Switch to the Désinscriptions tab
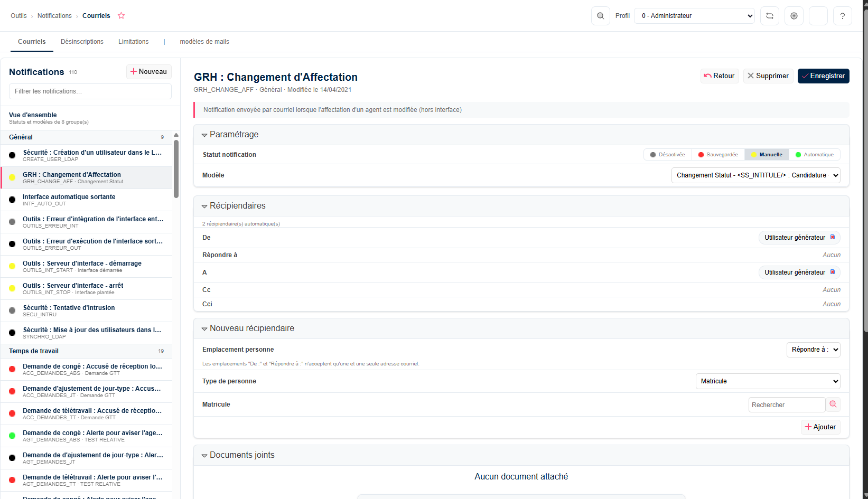 [x=82, y=42]
